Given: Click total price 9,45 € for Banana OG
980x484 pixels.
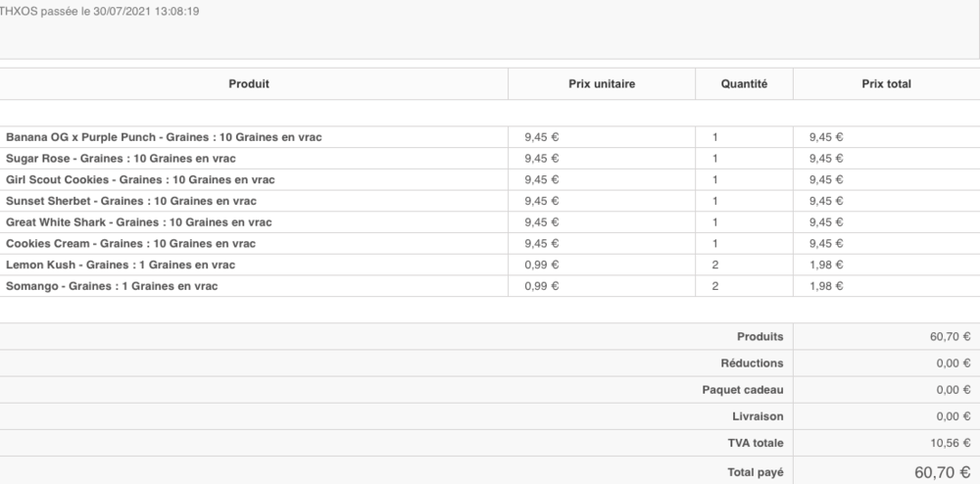Looking at the screenshot, I should click(826, 137).
